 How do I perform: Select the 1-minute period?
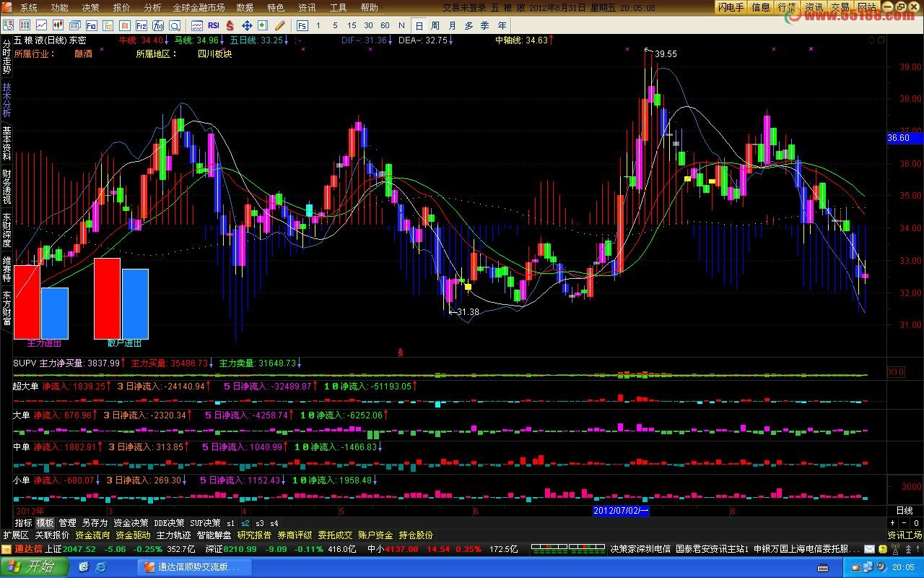(x=318, y=25)
